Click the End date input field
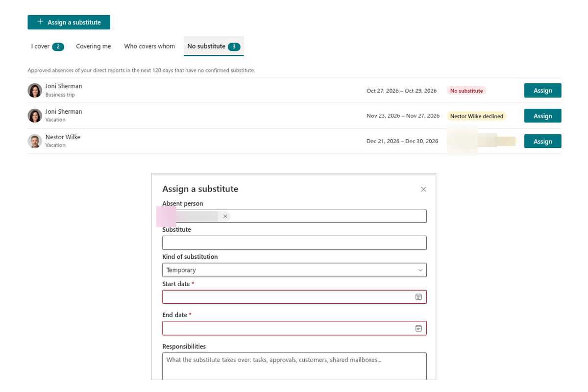Screen dimensions: 588x392 tap(294, 328)
